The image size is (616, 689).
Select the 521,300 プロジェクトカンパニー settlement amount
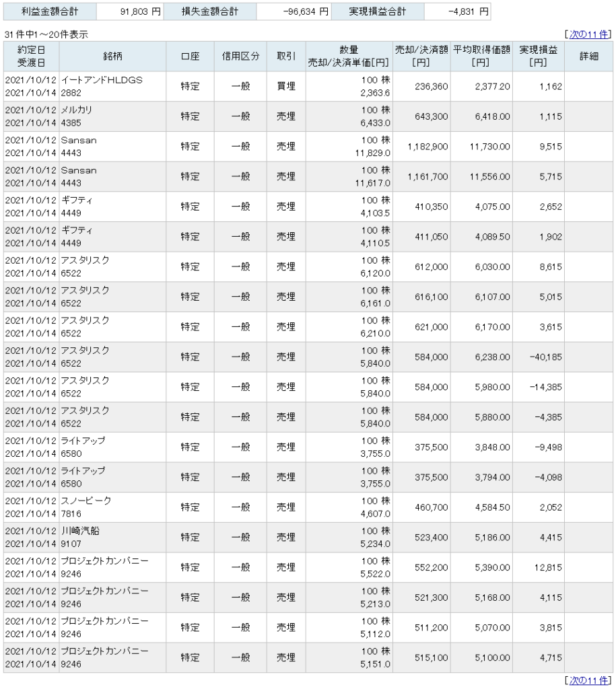click(432, 597)
